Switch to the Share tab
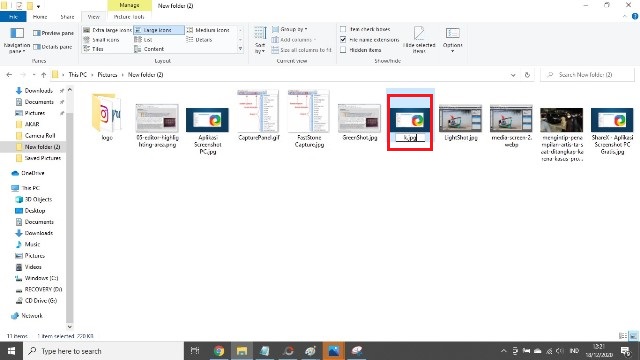This screenshot has width=640, height=360. coord(67,17)
